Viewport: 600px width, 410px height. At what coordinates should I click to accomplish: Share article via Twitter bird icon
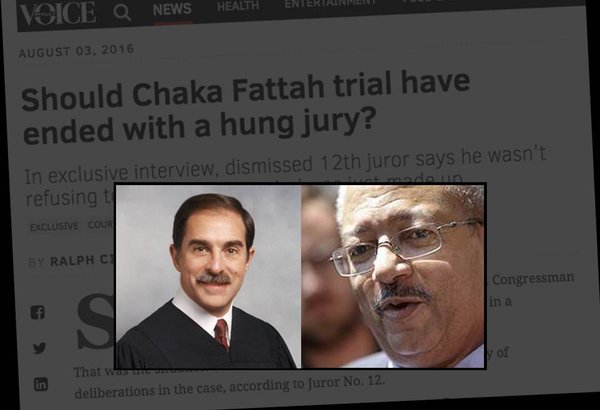(x=39, y=348)
